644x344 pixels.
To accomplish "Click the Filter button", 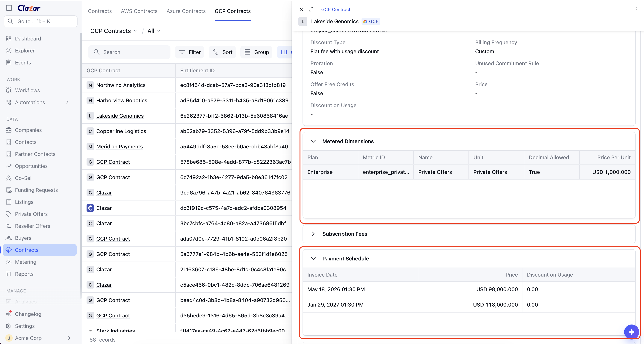I will (x=190, y=52).
